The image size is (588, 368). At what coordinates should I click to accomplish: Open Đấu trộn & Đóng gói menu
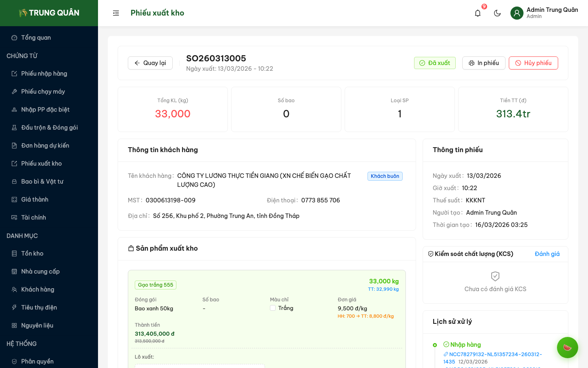tap(49, 128)
